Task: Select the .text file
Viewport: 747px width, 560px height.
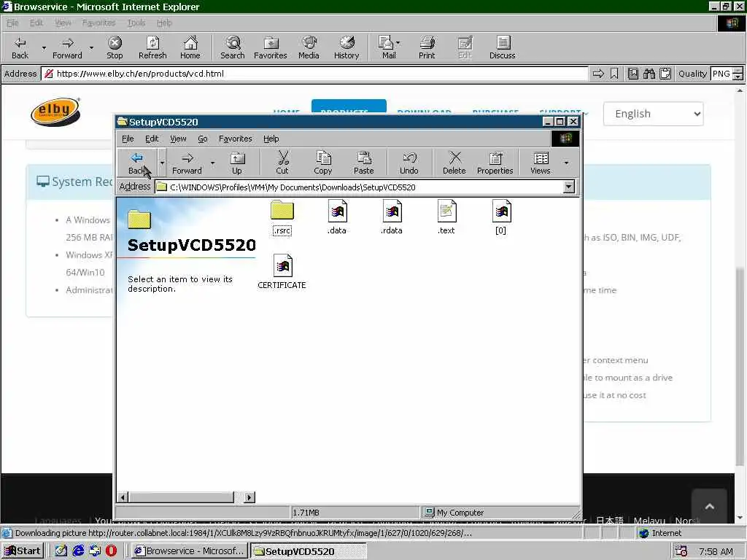Action: [x=446, y=218]
